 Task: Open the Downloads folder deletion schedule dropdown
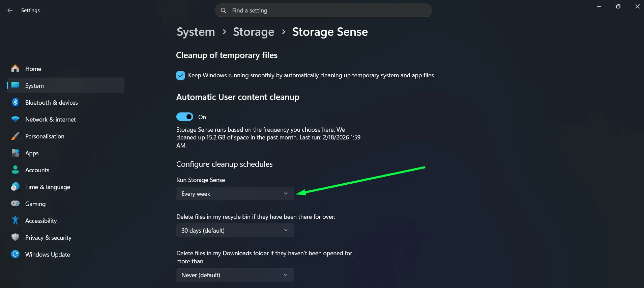235,275
